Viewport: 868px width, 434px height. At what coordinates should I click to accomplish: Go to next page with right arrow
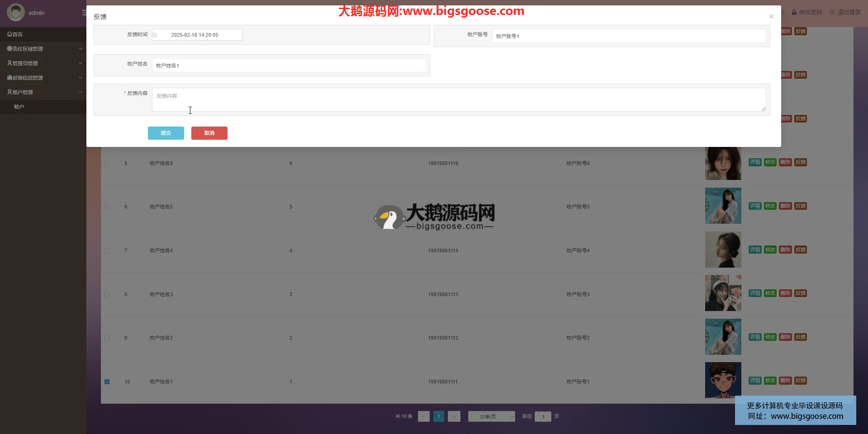point(454,416)
